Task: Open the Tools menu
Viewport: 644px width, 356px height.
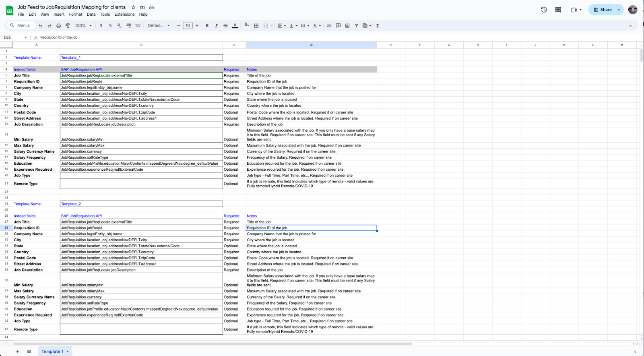Action: (105, 14)
